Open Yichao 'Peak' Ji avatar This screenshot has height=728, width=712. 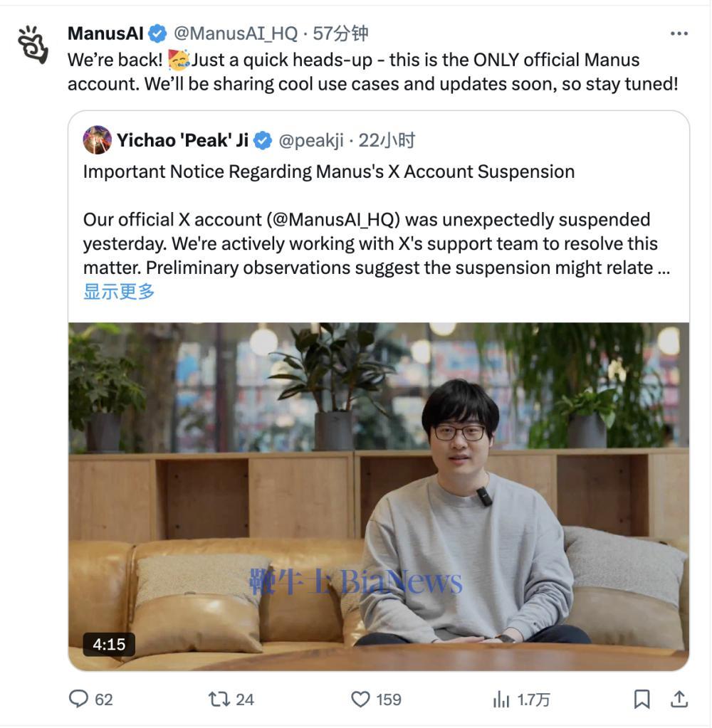97,139
